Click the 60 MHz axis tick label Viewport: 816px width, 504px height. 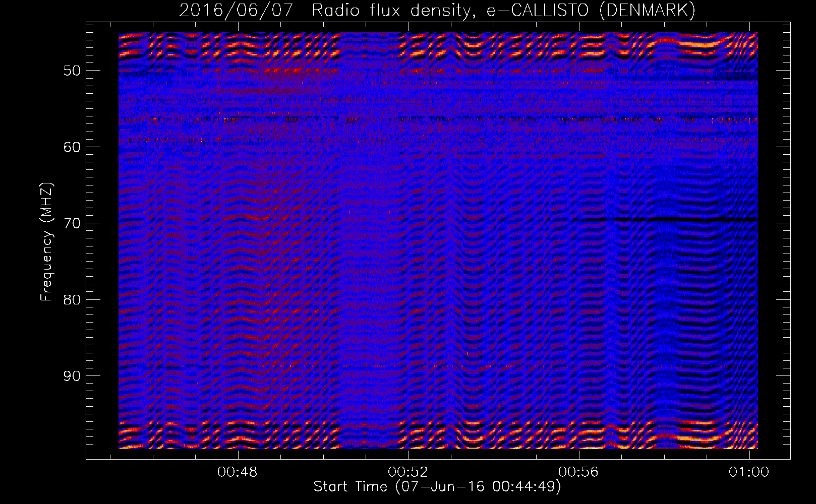pos(72,147)
